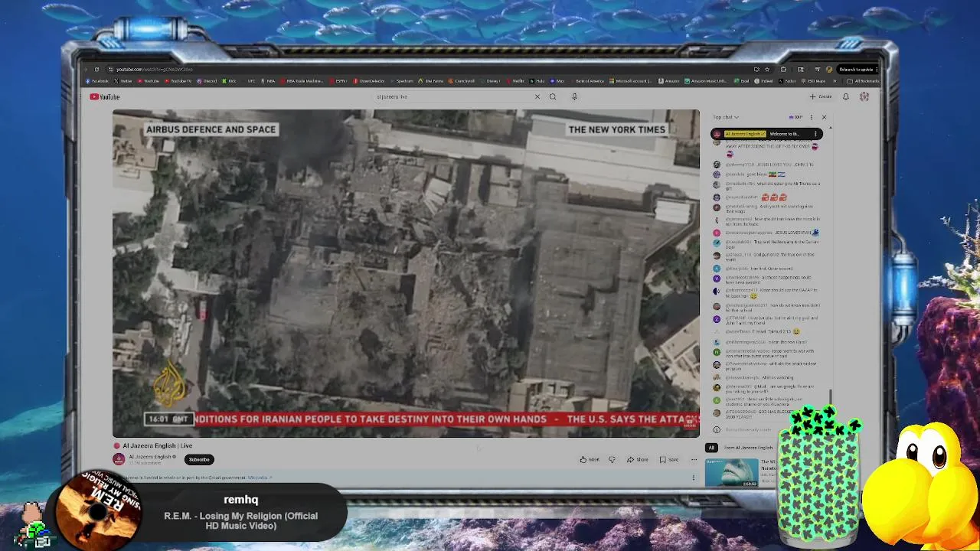Click the pinned Al Jazeera English welcome message
The image size is (980, 551).
click(766, 134)
